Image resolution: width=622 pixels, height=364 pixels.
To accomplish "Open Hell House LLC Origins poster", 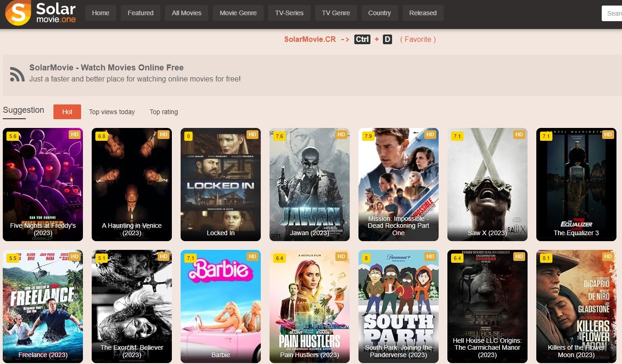I will 487,306.
